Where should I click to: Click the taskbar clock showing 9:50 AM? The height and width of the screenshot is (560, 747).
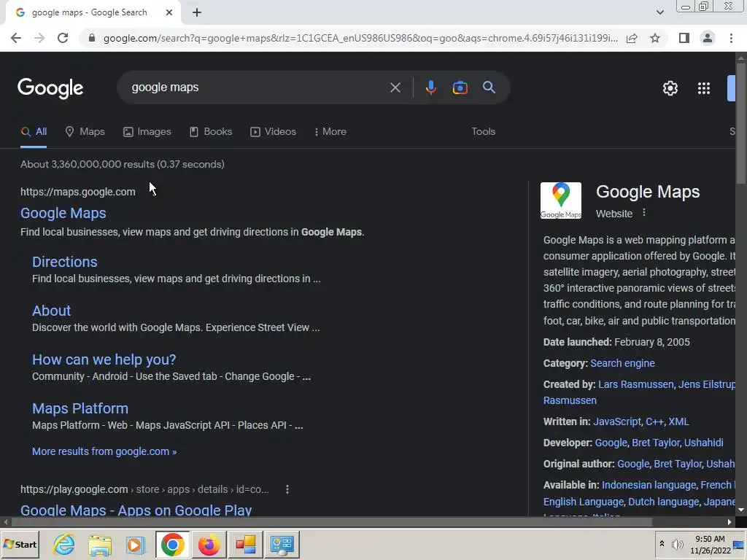click(x=710, y=539)
